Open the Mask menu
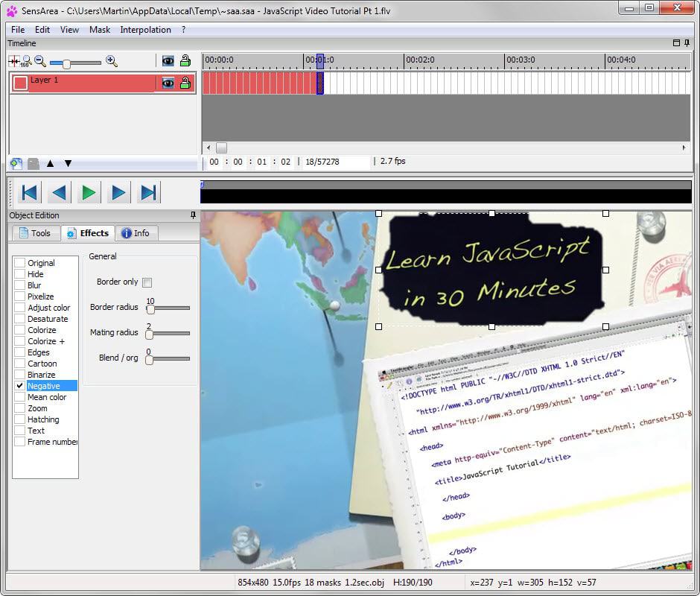 pyautogui.click(x=99, y=30)
